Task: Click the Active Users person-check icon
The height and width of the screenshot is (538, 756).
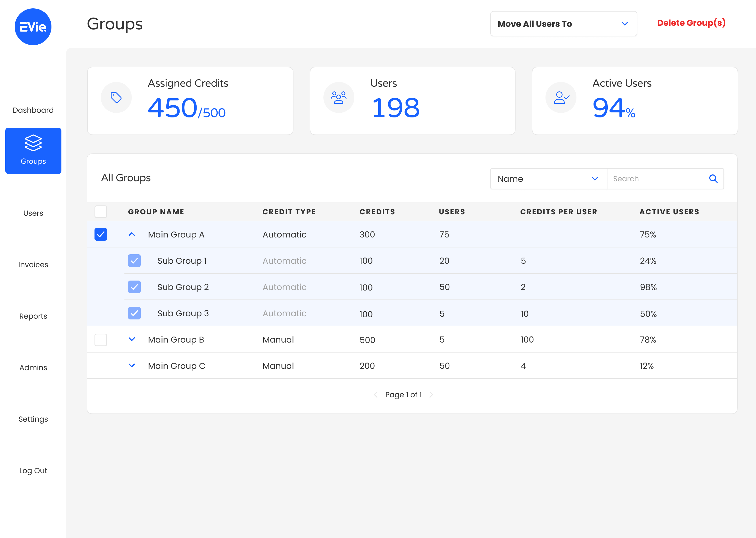Action: (561, 97)
